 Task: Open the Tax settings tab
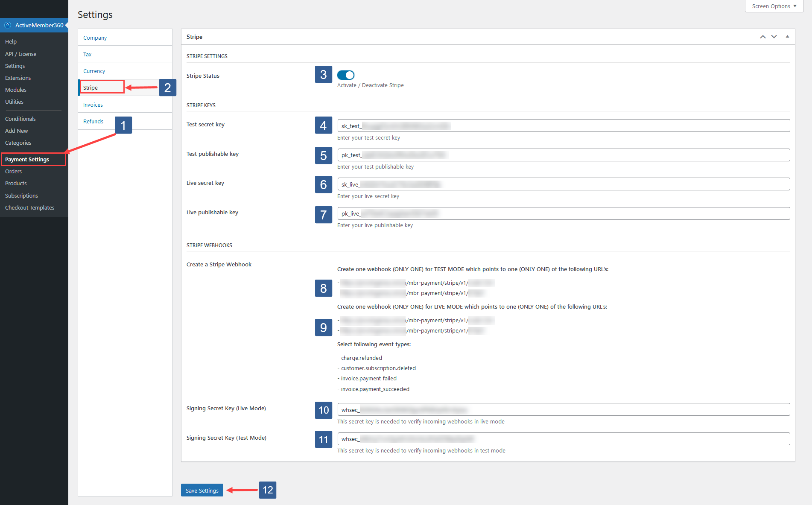87,54
